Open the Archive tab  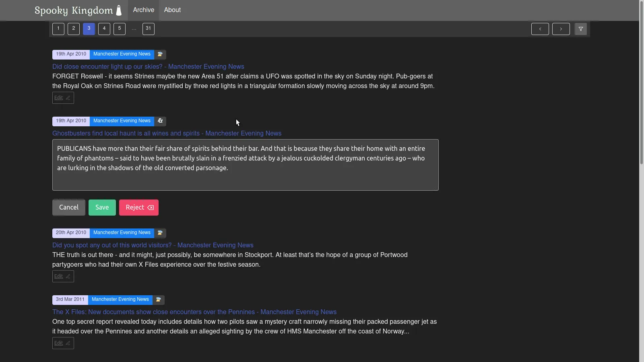pos(143,10)
